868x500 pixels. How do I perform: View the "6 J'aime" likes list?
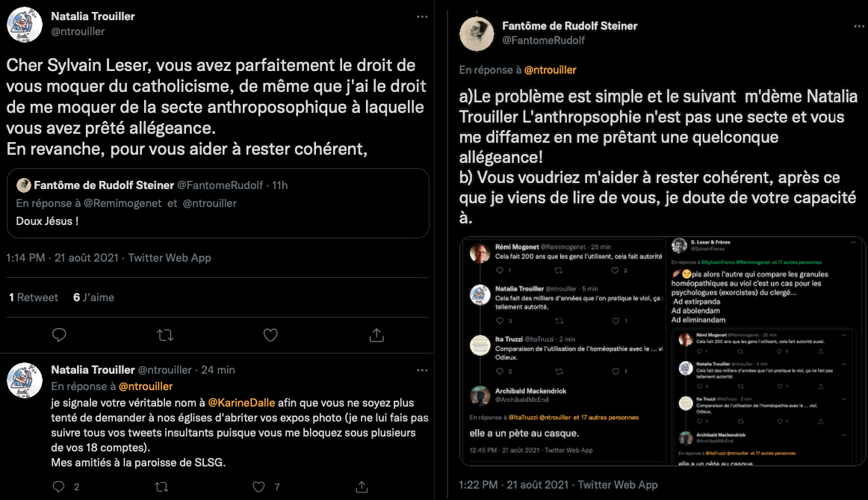click(93, 297)
